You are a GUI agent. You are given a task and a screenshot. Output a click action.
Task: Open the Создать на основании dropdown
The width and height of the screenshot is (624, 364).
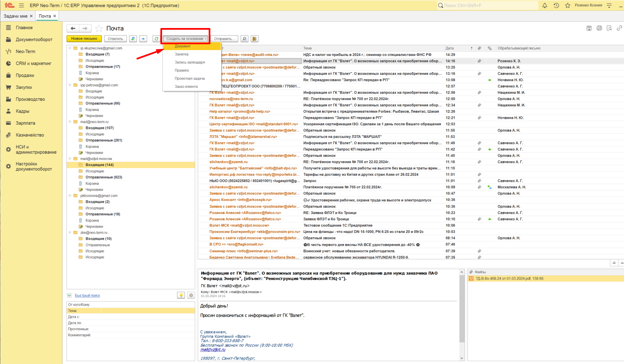click(186, 39)
